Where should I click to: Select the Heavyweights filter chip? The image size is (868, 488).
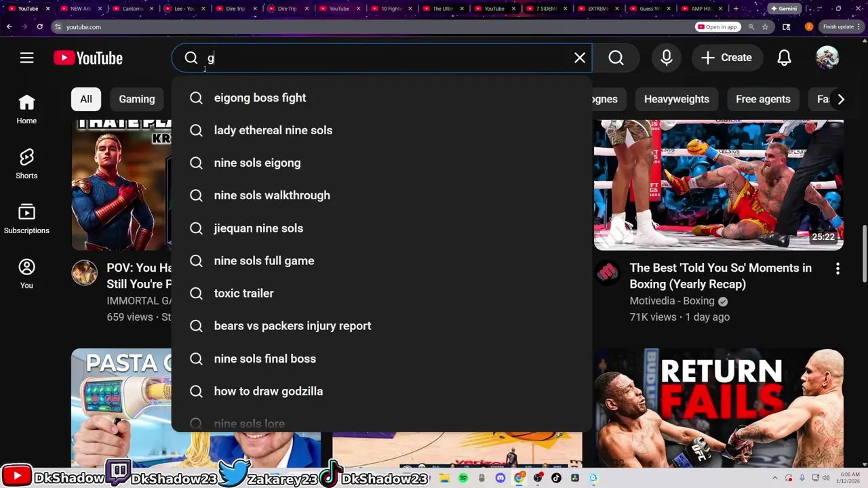(676, 99)
